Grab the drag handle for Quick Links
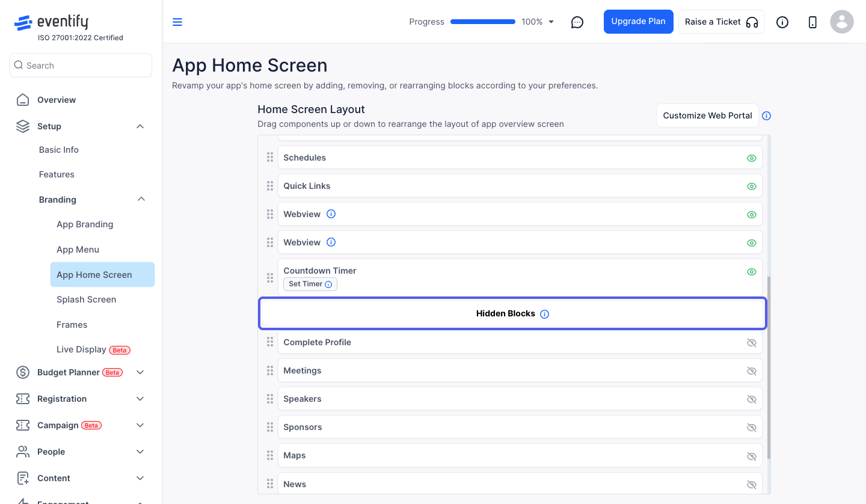This screenshot has width=866, height=504. point(270,186)
